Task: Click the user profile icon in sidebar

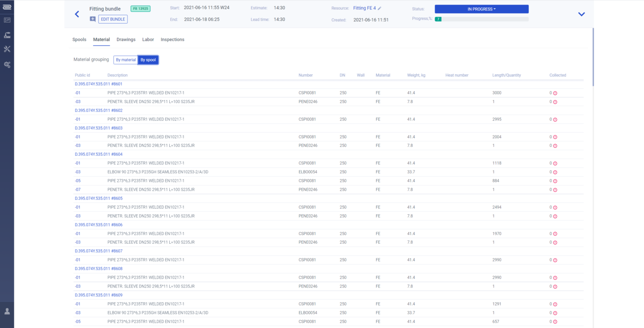Action: 7,311
